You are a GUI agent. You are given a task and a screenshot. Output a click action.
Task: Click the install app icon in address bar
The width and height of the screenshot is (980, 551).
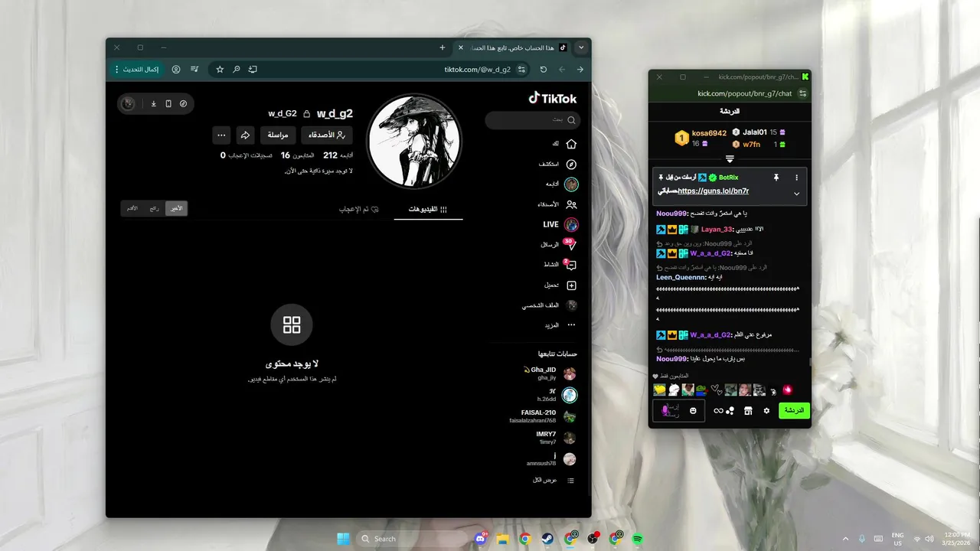253,69
